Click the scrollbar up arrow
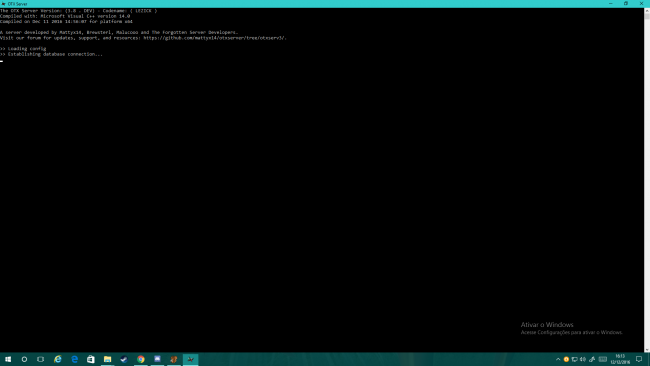Image resolution: width=650 pixels, height=366 pixels. pos(647,11)
